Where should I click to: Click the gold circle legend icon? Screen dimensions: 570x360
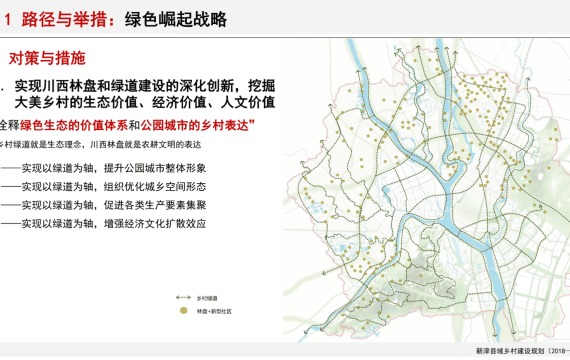click(x=184, y=311)
